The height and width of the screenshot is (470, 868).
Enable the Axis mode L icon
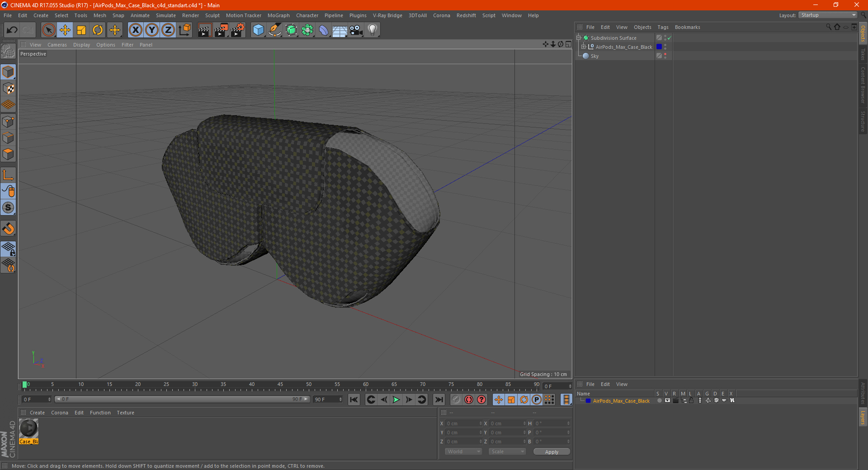pyautogui.click(x=8, y=175)
